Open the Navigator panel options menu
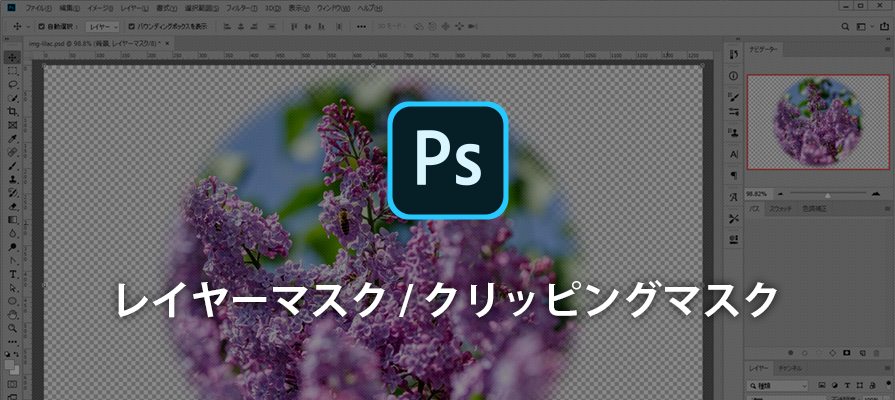Image resolution: width=895 pixels, height=400 pixels. (x=887, y=51)
